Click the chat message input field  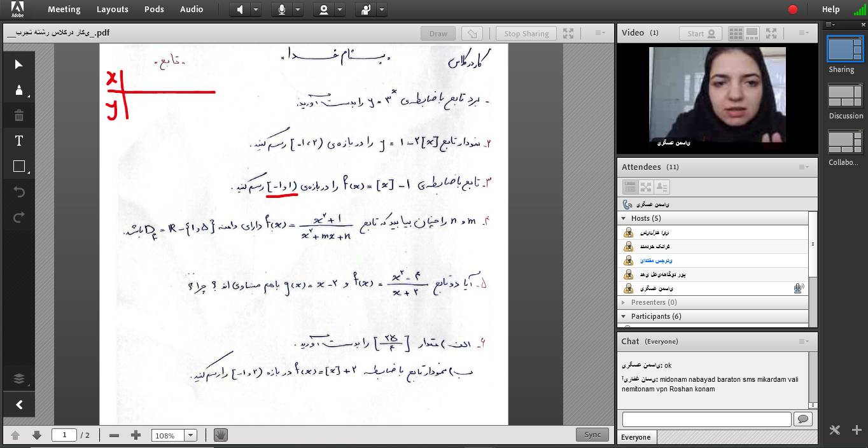(706, 419)
